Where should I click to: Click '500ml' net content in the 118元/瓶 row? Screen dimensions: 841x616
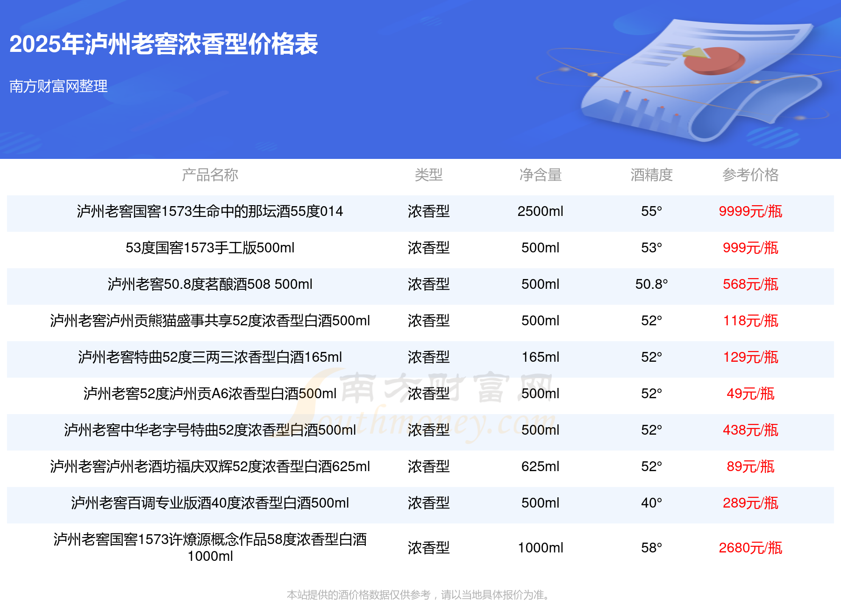541,321
